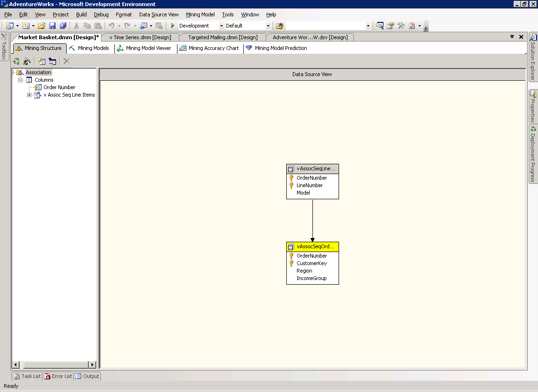Open the Deployment Progress side tab
The width and height of the screenshot is (538, 392).
tap(533, 154)
